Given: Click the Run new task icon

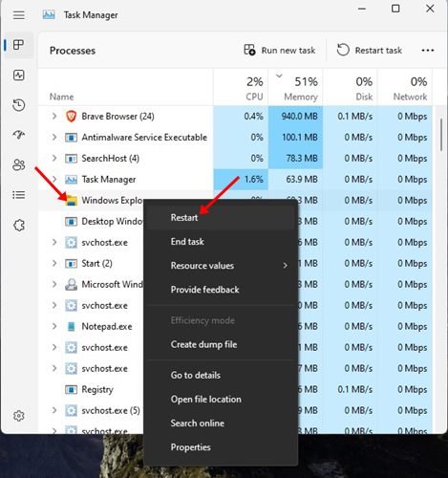Looking at the screenshot, I should [x=249, y=50].
